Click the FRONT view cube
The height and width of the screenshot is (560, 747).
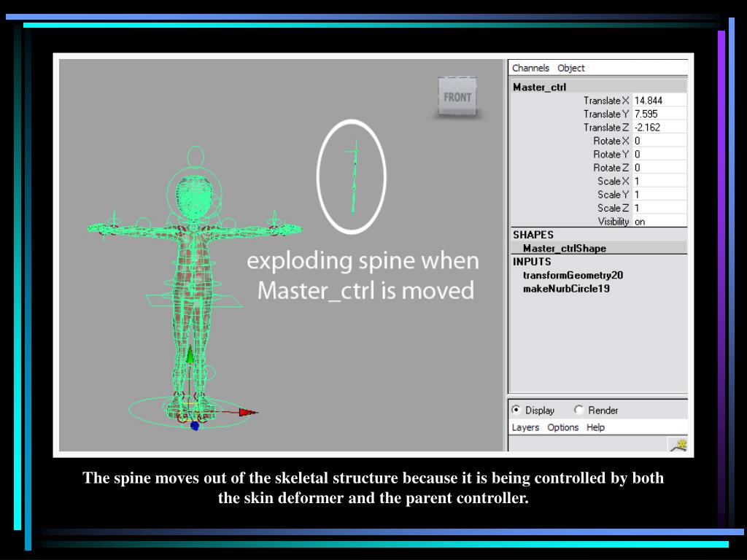pos(457,97)
